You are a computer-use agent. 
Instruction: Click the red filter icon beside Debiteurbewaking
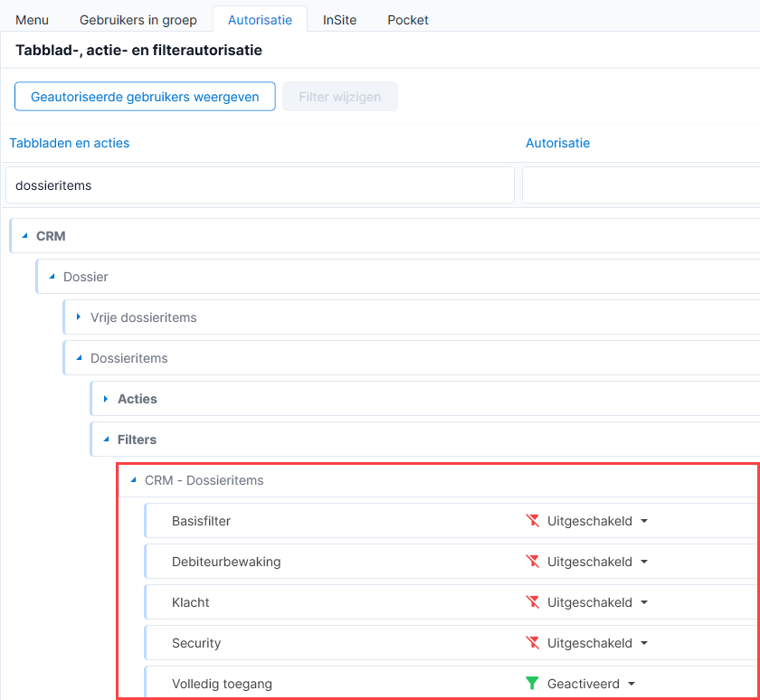(532, 562)
